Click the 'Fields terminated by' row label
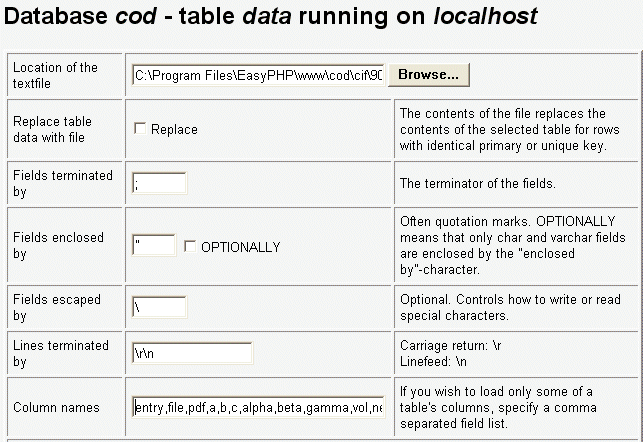 coord(62,183)
